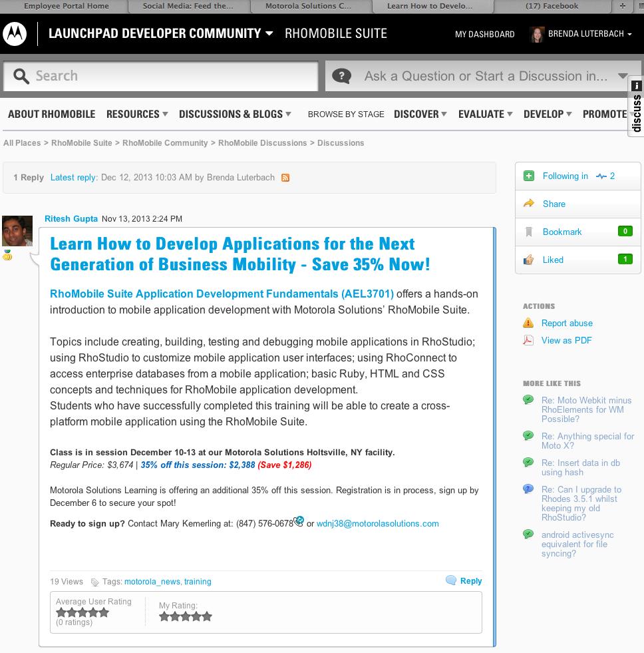Go to My Dashboard

click(x=484, y=34)
